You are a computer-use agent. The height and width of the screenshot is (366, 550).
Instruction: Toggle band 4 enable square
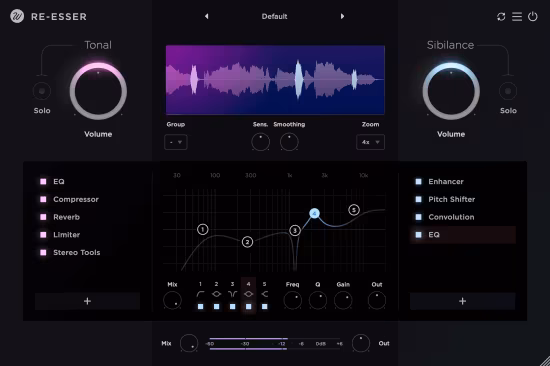point(248,306)
